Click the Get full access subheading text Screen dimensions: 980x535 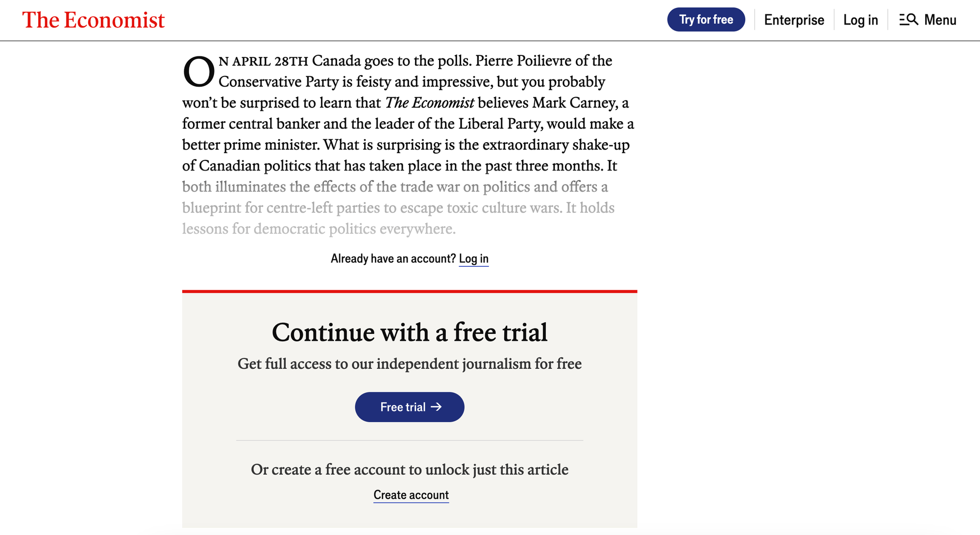pos(410,364)
